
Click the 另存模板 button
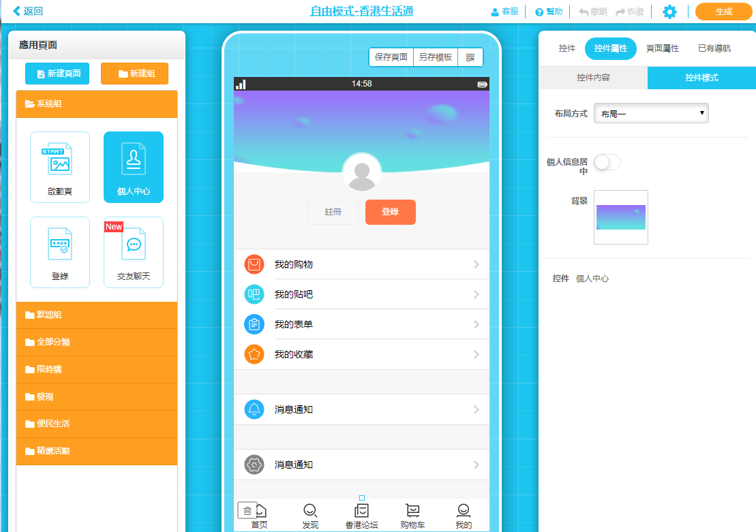pyautogui.click(x=436, y=57)
